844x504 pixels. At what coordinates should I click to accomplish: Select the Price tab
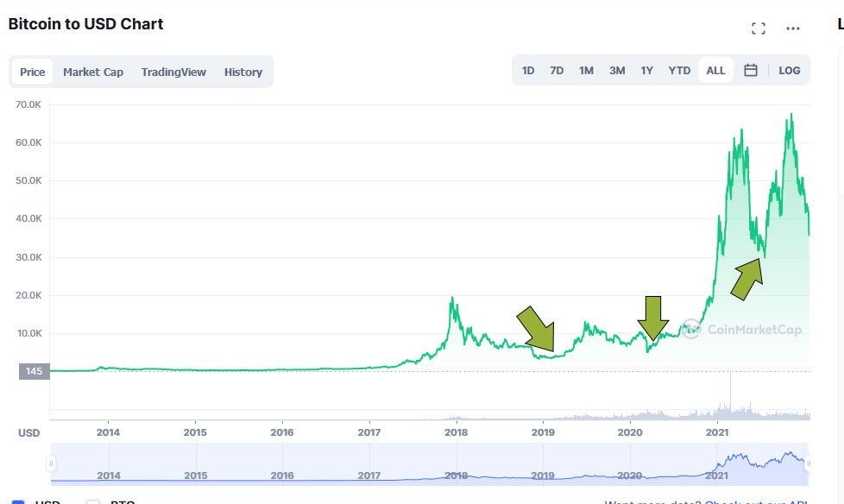point(33,72)
